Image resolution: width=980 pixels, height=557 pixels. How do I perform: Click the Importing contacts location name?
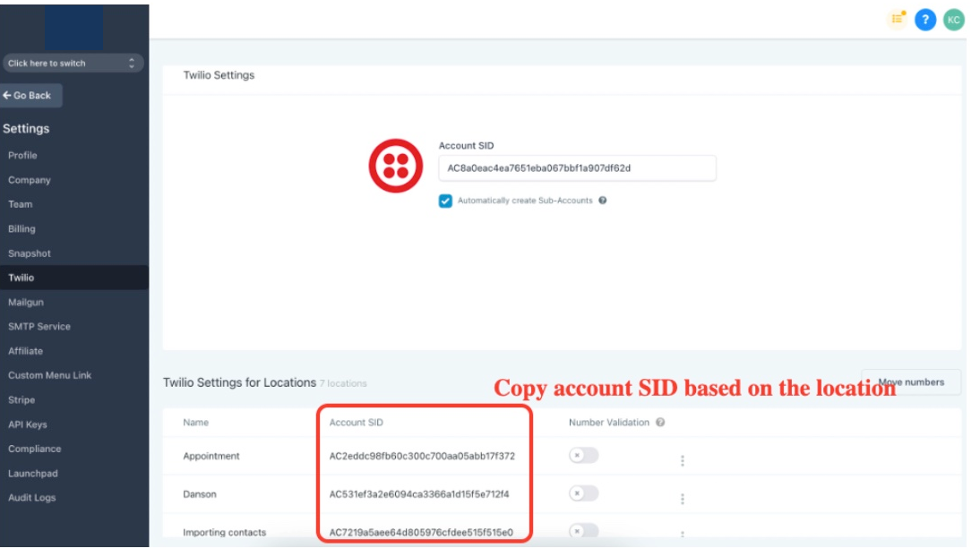click(x=224, y=533)
